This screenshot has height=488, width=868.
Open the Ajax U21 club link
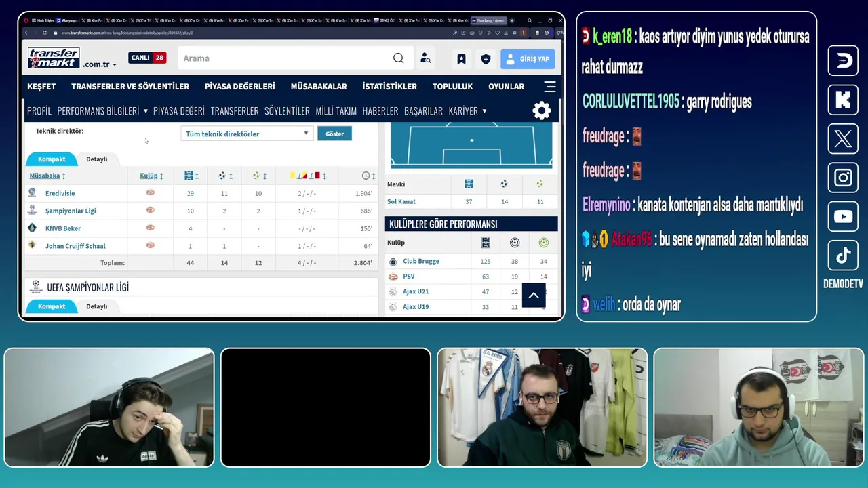(416, 291)
